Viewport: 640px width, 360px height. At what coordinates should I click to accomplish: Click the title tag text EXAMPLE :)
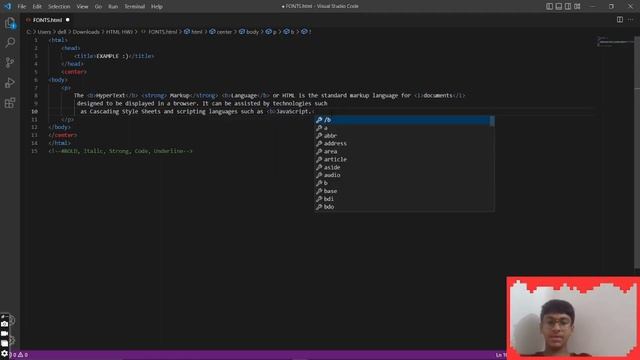click(x=113, y=56)
